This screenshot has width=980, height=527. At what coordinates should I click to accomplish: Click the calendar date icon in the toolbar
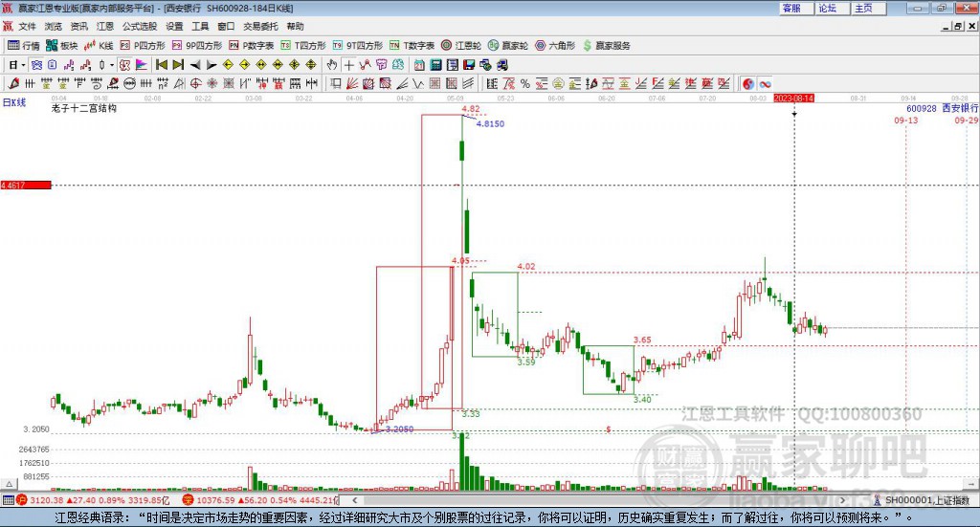coord(419,65)
